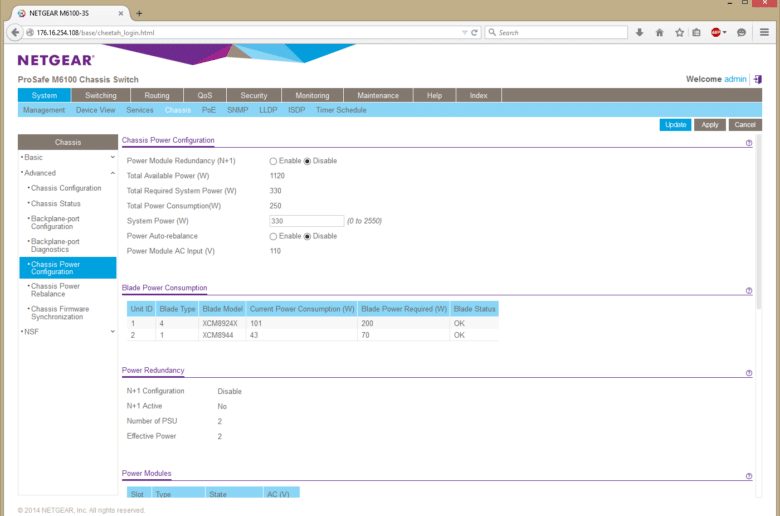Click the browser Search box
The width and height of the screenshot is (780, 516).
(x=556, y=32)
